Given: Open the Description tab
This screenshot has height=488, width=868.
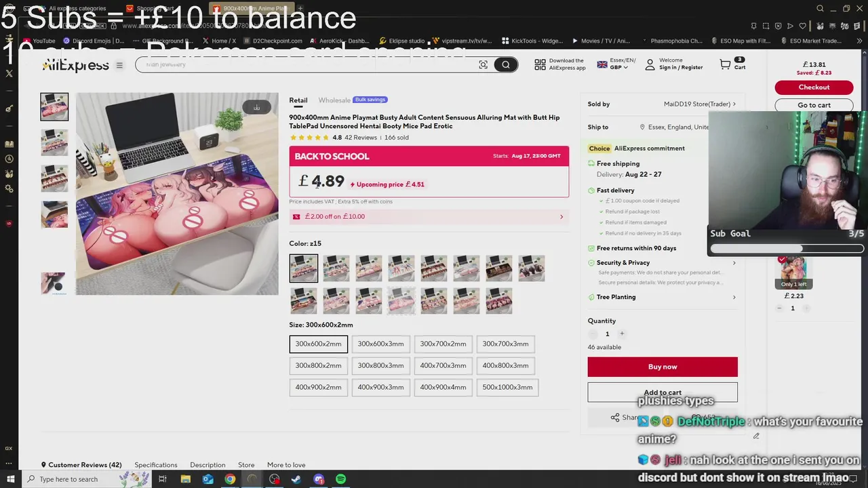Looking at the screenshot, I should coord(208,465).
